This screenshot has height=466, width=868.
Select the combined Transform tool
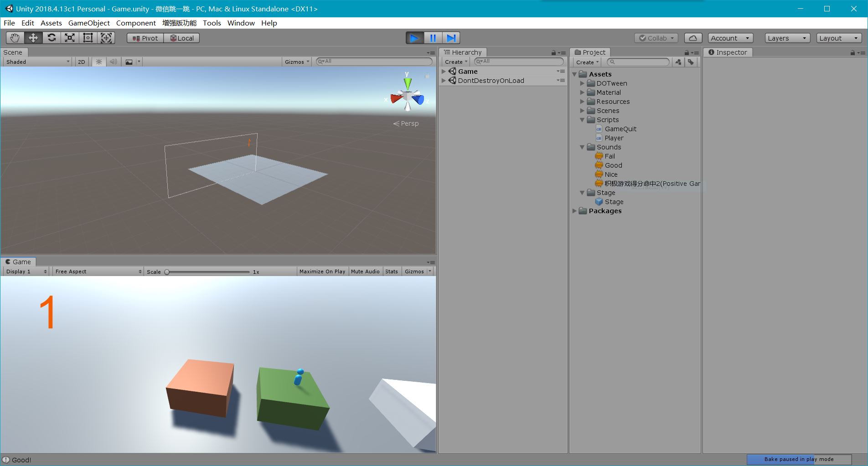(x=106, y=38)
